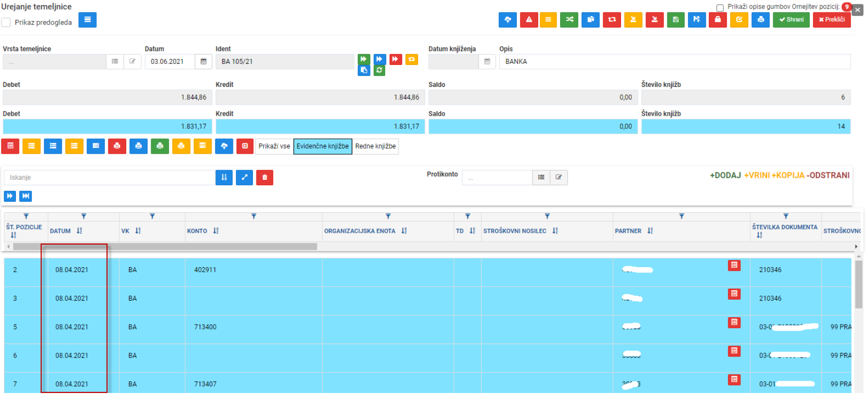Click the green printer icon in second toolbar

[x=160, y=146]
